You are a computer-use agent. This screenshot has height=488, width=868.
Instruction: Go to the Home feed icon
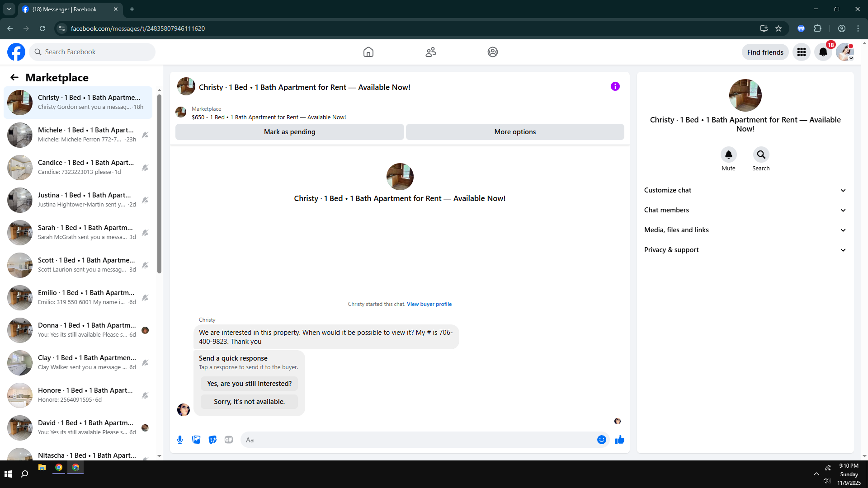(368, 52)
